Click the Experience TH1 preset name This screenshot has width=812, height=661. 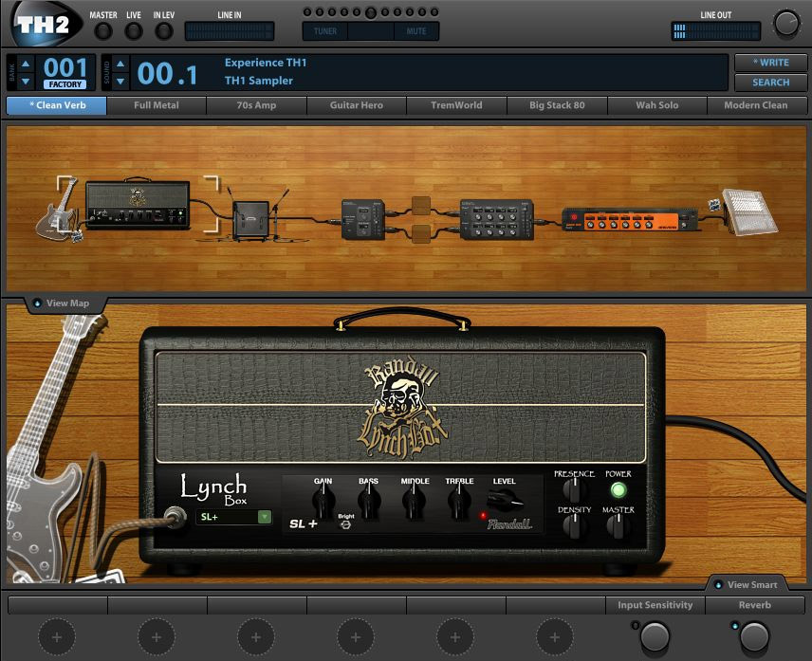pyautogui.click(x=266, y=63)
